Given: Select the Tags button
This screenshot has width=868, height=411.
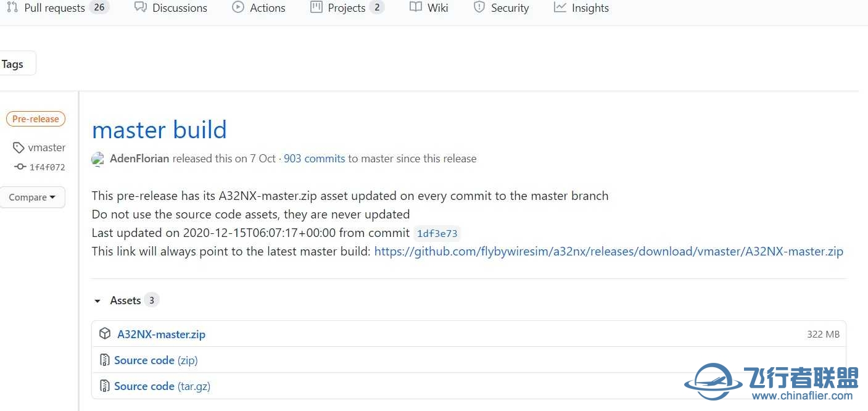Looking at the screenshot, I should [x=13, y=64].
